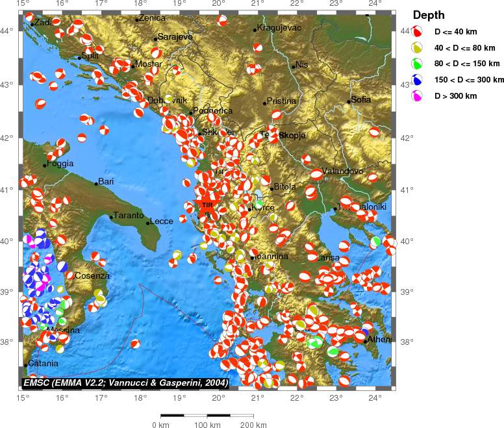
Task: Click the green 80 < D <= 150 km legend symbol
Action: 418,64
